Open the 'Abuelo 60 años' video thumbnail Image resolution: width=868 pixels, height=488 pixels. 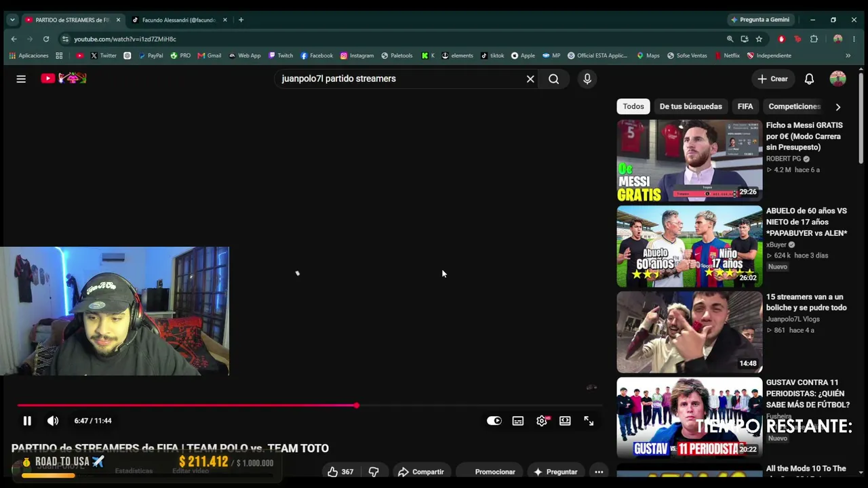pyautogui.click(x=690, y=247)
